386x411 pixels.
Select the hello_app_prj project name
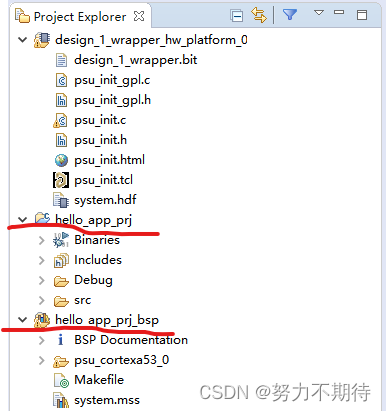(x=94, y=220)
